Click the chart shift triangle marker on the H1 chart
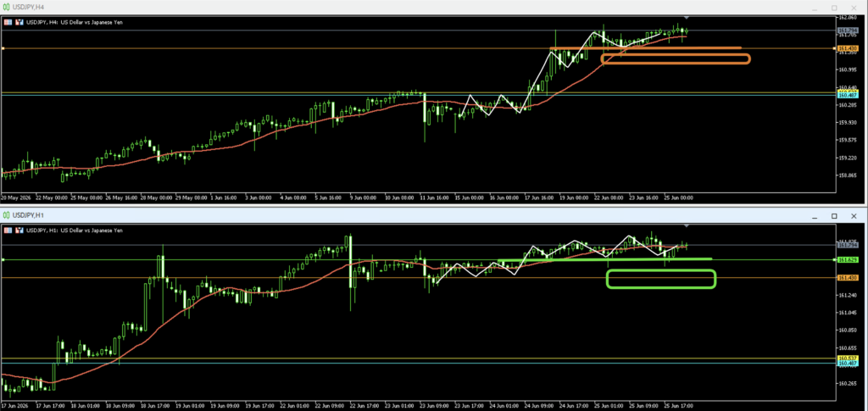The height and width of the screenshot is (411, 868). pyautogui.click(x=687, y=225)
